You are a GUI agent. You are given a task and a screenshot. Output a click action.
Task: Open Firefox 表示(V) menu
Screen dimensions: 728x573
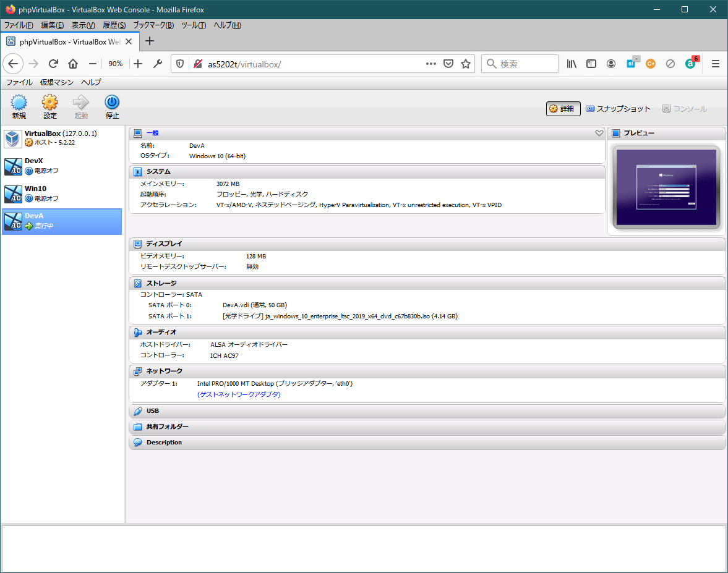point(83,25)
